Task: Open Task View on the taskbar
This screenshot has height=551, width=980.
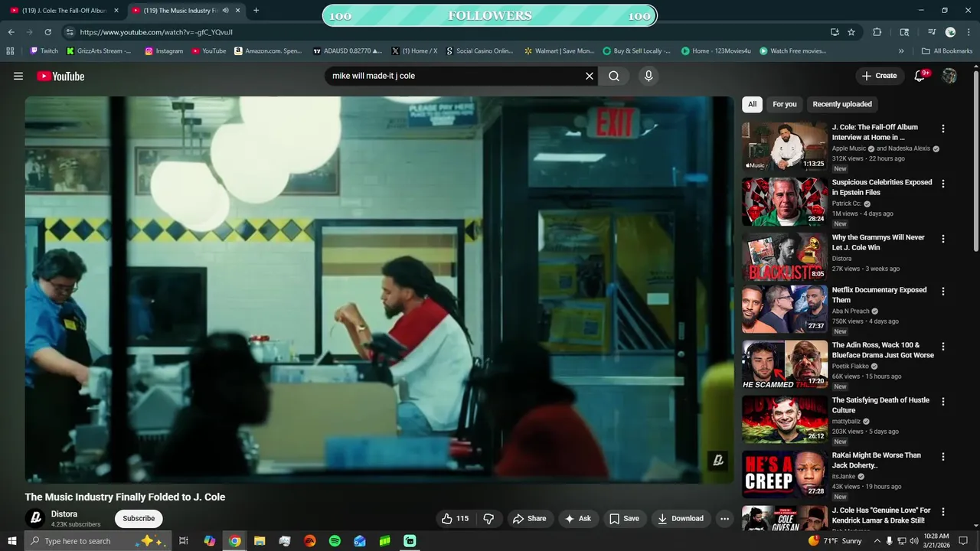Action: 184,541
